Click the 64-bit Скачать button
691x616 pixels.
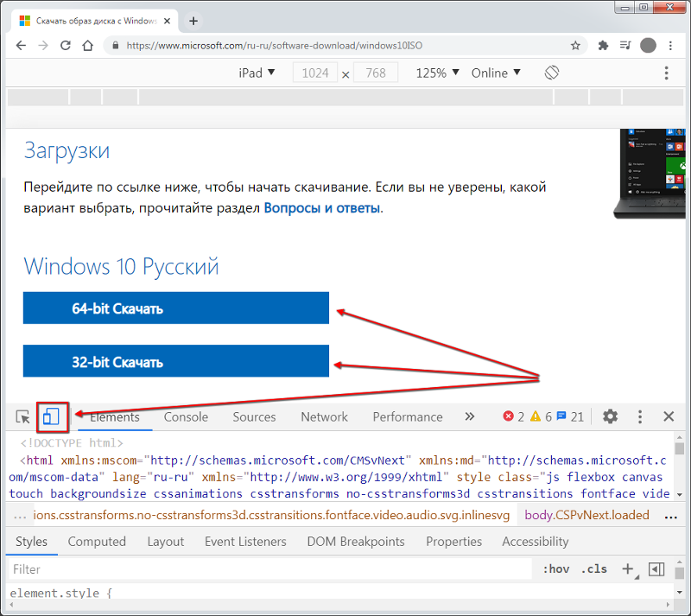[176, 308]
